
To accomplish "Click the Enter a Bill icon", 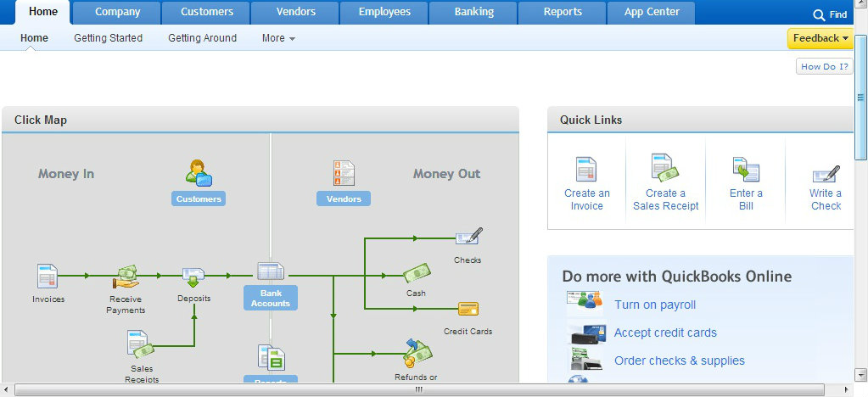I will [x=746, y=170].
